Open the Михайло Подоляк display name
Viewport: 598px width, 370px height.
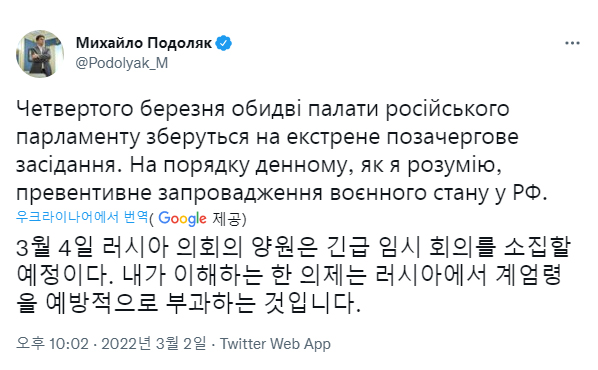[x=144, y=43]
